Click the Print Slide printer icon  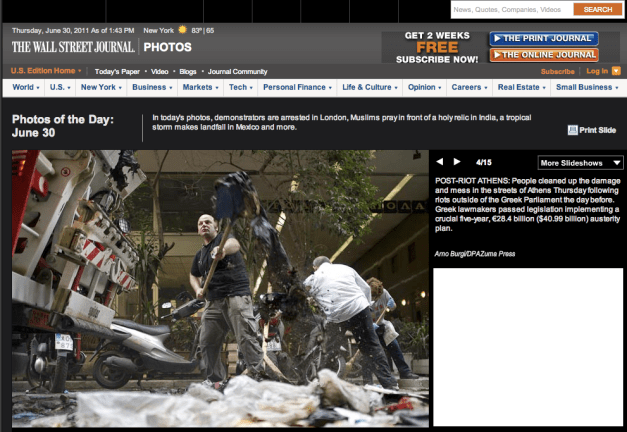572,130
